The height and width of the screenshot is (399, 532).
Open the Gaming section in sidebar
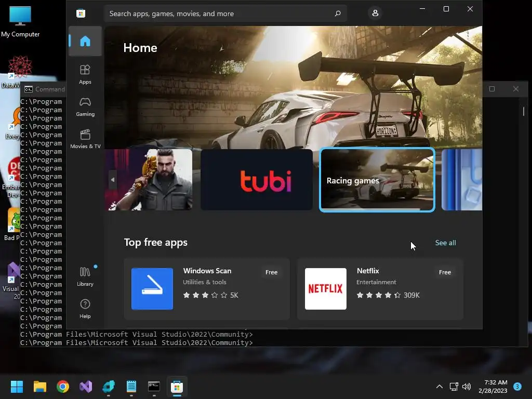click(85, 107)
